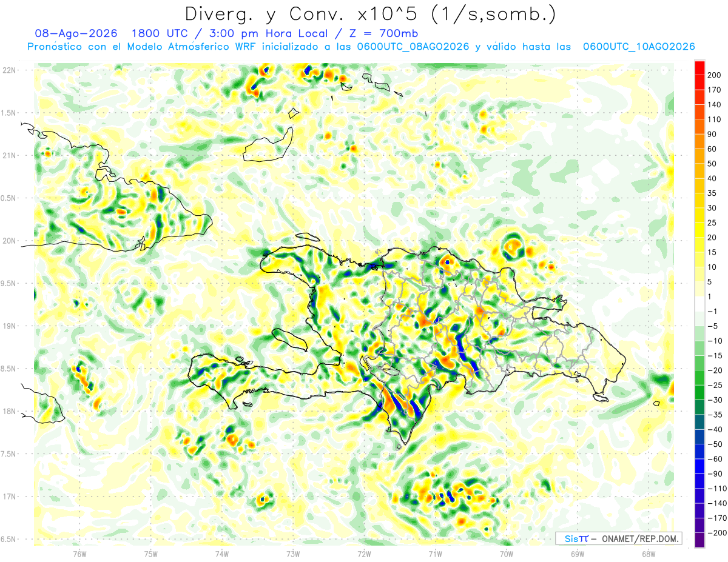Click the '76W' longitude label
Image resolution: width=728 pixels, height=562 pixels.
tap(79, 554)
